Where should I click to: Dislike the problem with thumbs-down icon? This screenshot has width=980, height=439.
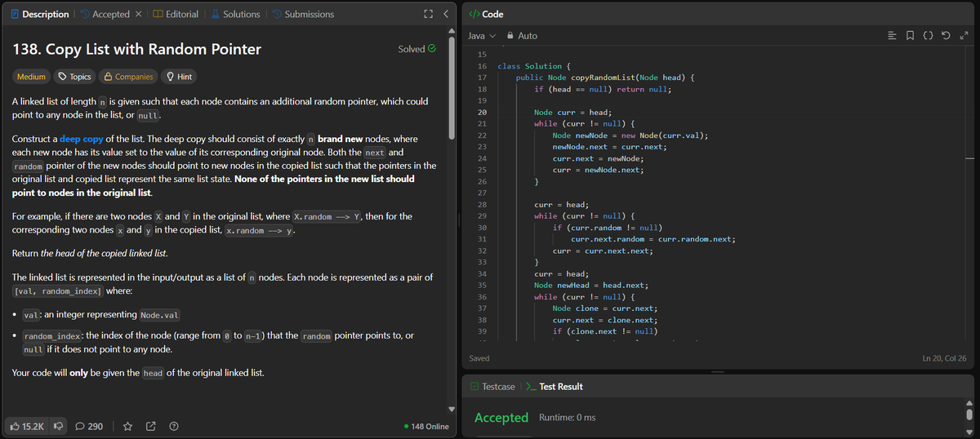coord(59,426)
